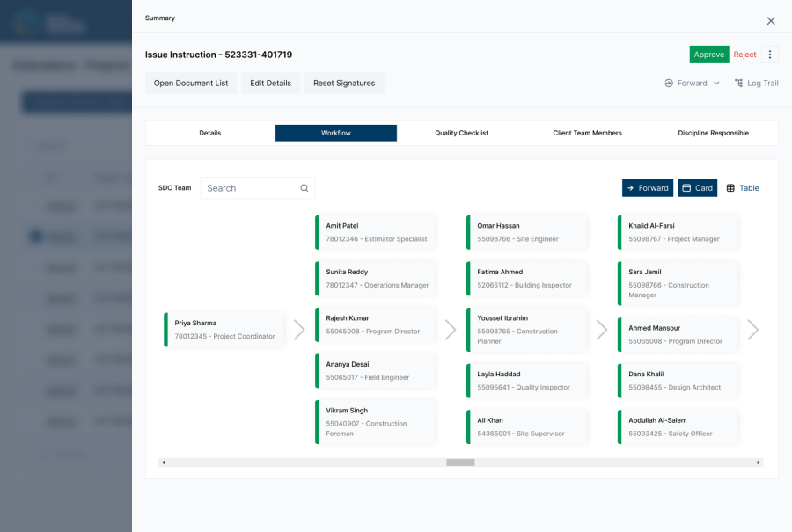Click the chevron arrow after Rajesh Kumar column
The height and width of the screenshot is (532, 792).
click(450, 330)
